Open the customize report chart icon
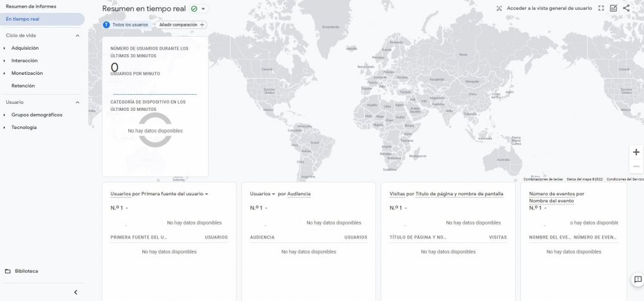 pyautogui.click(x=614, y=8)
